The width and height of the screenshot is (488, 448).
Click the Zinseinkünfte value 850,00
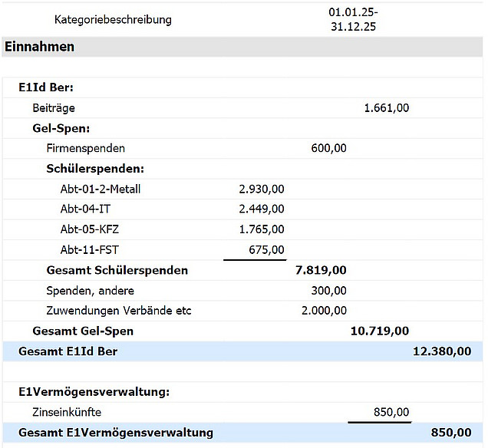pyautogui.click(x=391, y=412)
